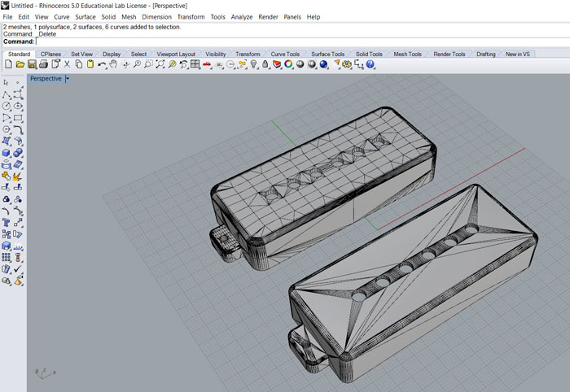Viewport: 570px width, 392px height.
Task: Switch to the Display toolbar tab
Action: click(112, 54)
